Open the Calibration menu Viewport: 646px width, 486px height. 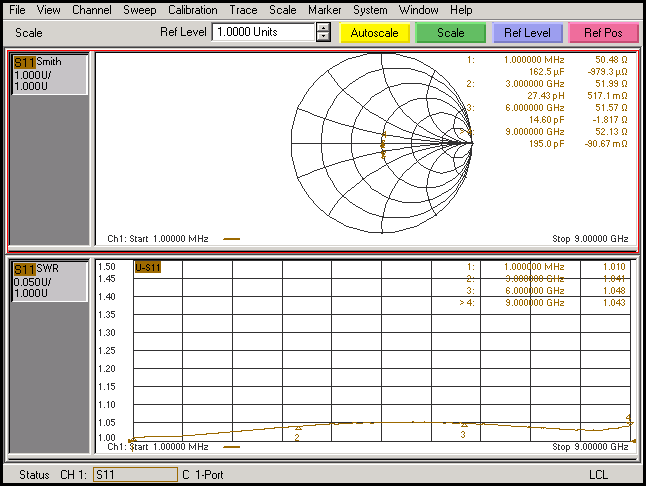point(192,10)
